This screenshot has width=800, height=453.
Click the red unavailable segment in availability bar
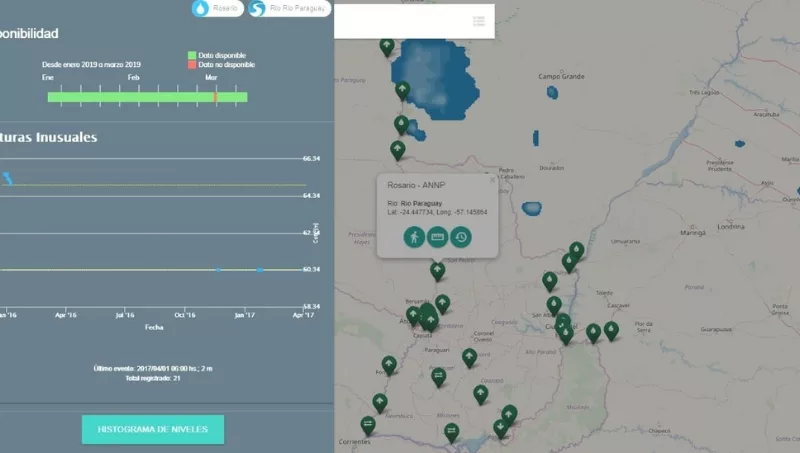tap(215, 97)
